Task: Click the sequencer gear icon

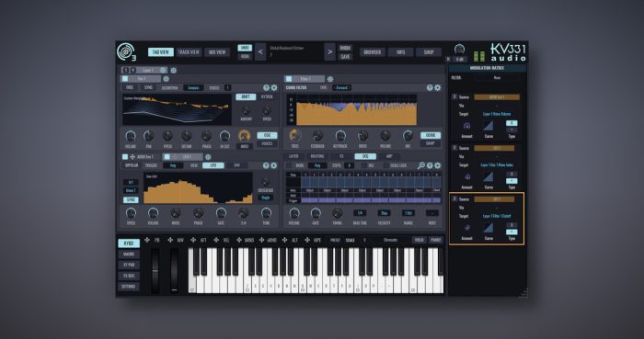Action: pos(437,165)
